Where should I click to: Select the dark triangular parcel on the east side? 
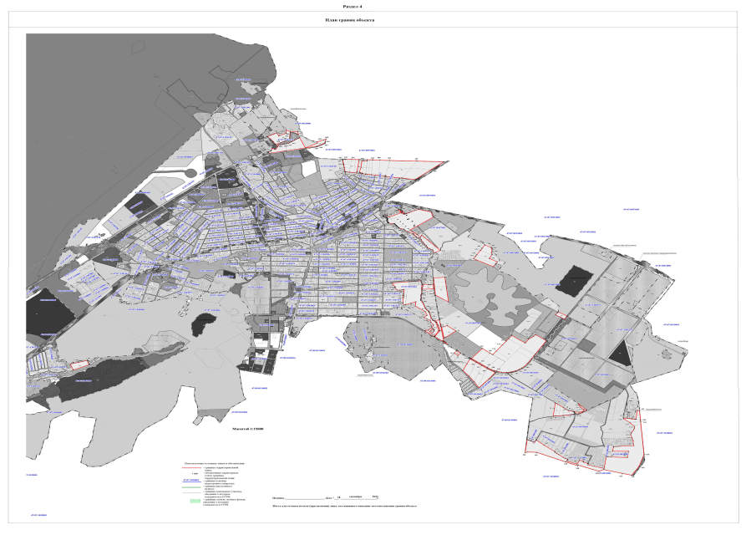619,354
